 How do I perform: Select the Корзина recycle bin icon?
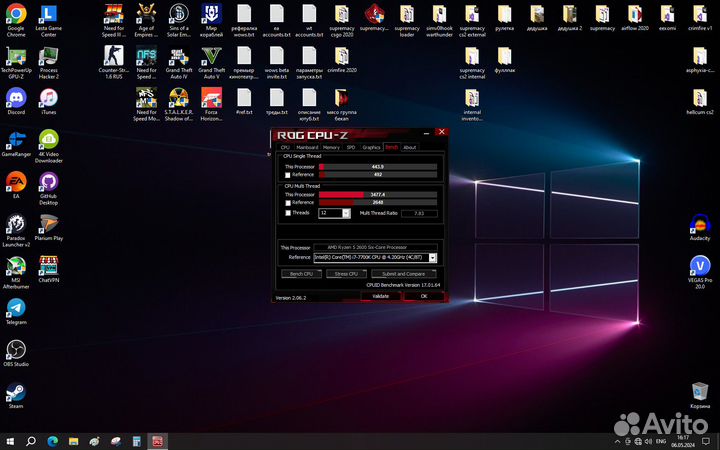[700, 396]
